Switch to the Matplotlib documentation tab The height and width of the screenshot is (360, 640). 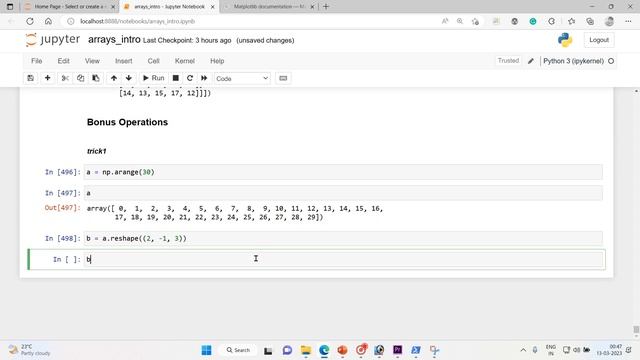coord(269,7)
